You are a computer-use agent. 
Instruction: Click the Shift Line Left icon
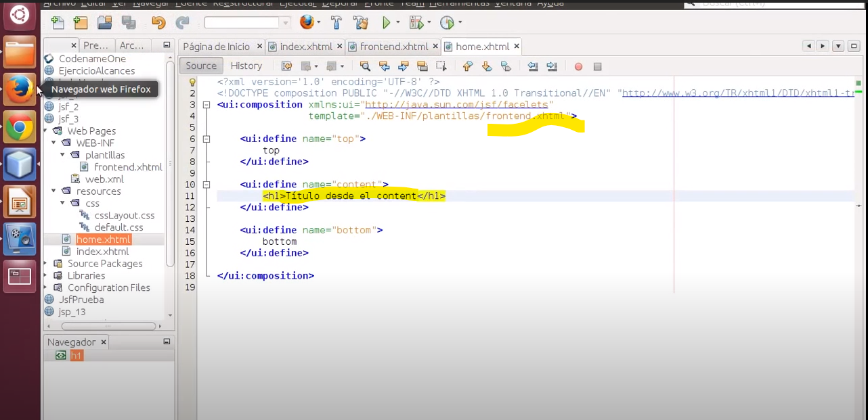coord(533,66)
